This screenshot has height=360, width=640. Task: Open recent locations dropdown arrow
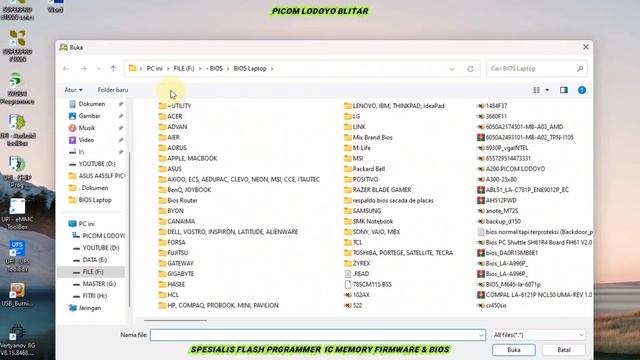point(98,69)
